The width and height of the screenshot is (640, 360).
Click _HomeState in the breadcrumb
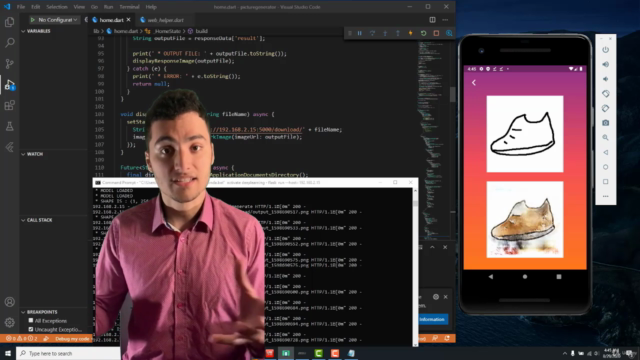pyautogui.click(x=167, y=31)
